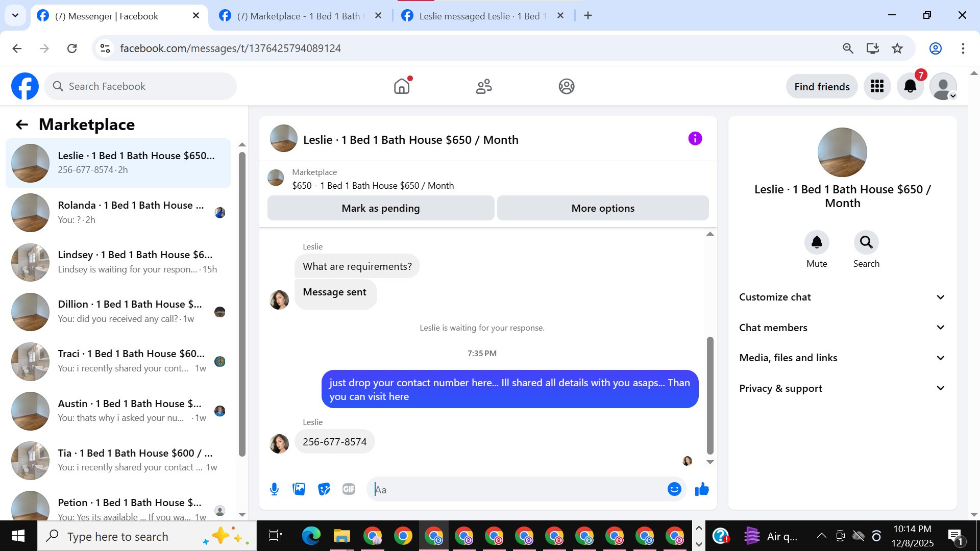Open Microsoft Edge from taskbar

click(311, 536)
